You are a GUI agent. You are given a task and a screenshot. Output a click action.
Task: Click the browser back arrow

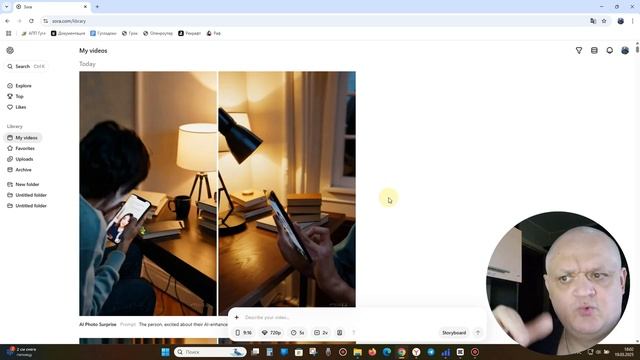(7, 21)
